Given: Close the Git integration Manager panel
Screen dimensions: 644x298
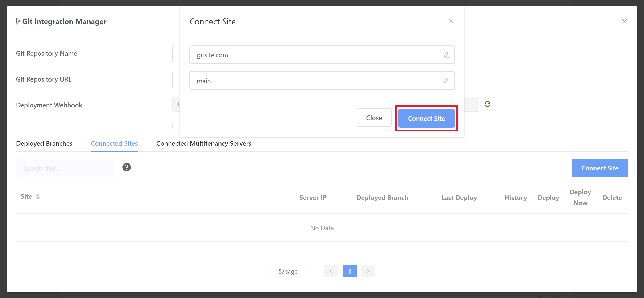Looking at the screenshot, I should [x=624, y=22].
